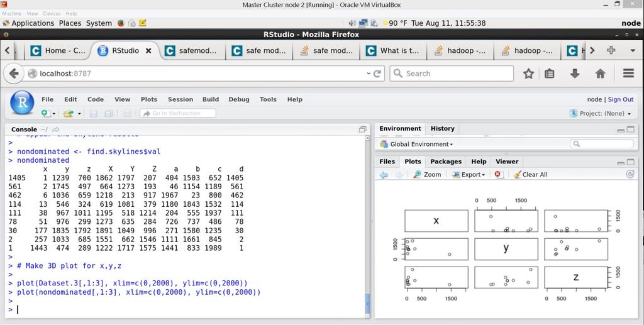Open the RStudio File menu

pos(47,99)
